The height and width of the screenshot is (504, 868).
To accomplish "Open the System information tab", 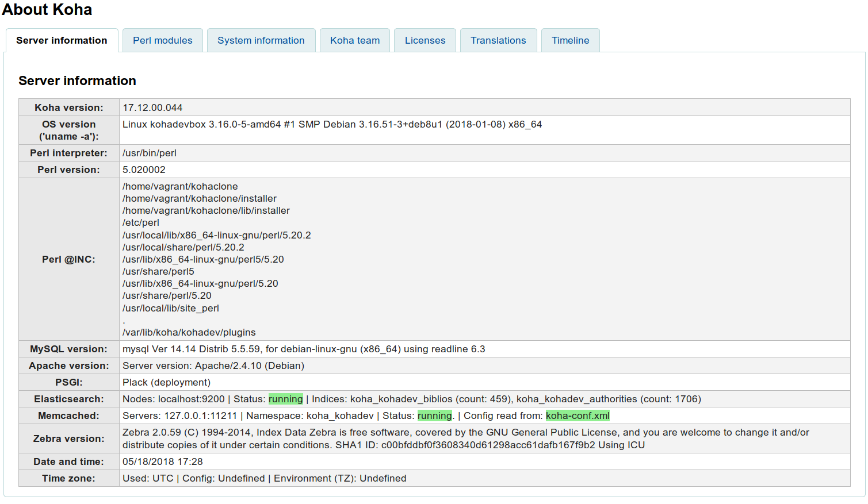I will 261,40.
